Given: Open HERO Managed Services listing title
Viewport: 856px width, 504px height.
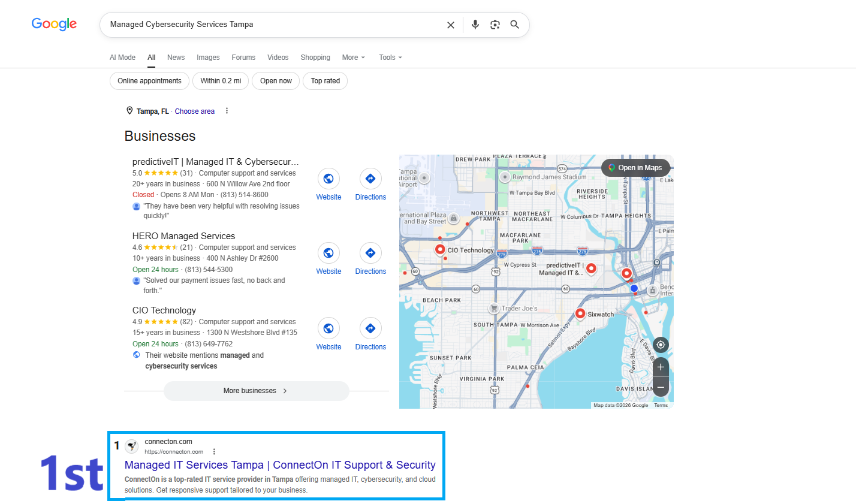Looking at the screenshot, I should click(183, 236).
